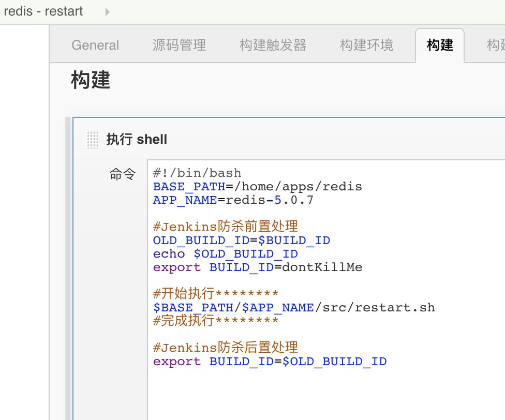Switch to the 构建环境 tab
Image resolution: width=505 pixels, height=420 pixels.
(x=366, y=45)
